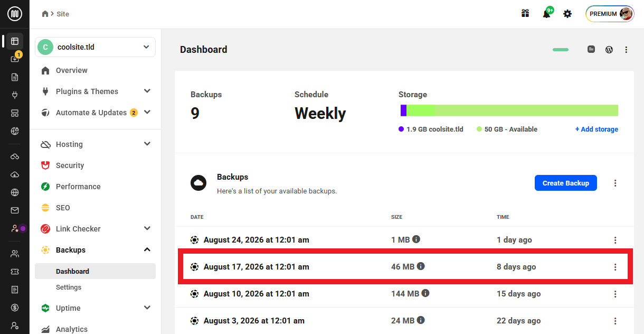
Task: Open the PREMIUM account avatar menu
Action: coord(610,14)
